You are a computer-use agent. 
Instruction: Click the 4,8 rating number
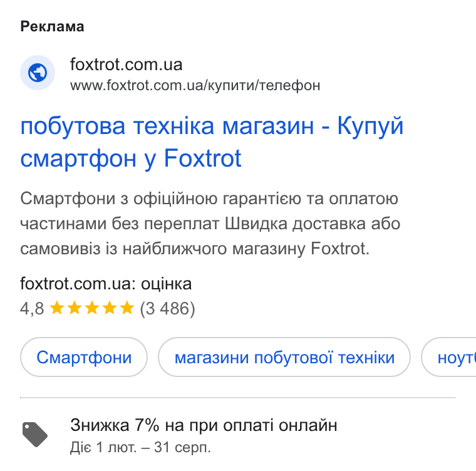pos(32,309)
